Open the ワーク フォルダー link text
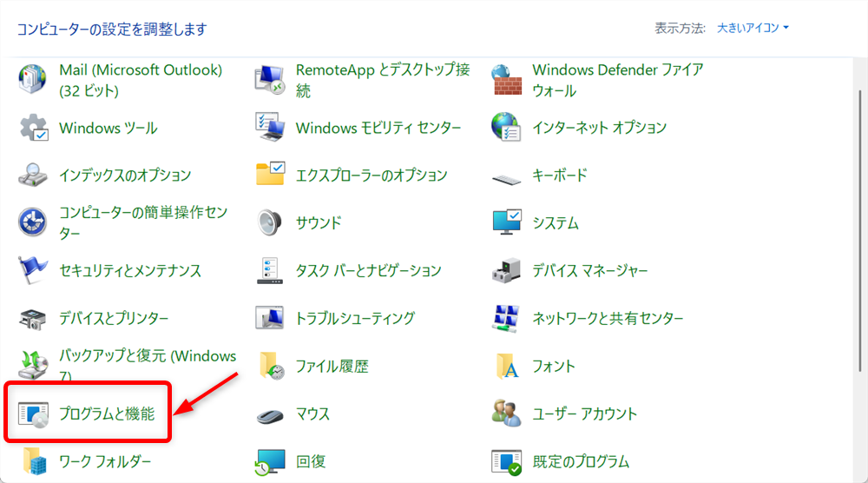 (105, 461)
